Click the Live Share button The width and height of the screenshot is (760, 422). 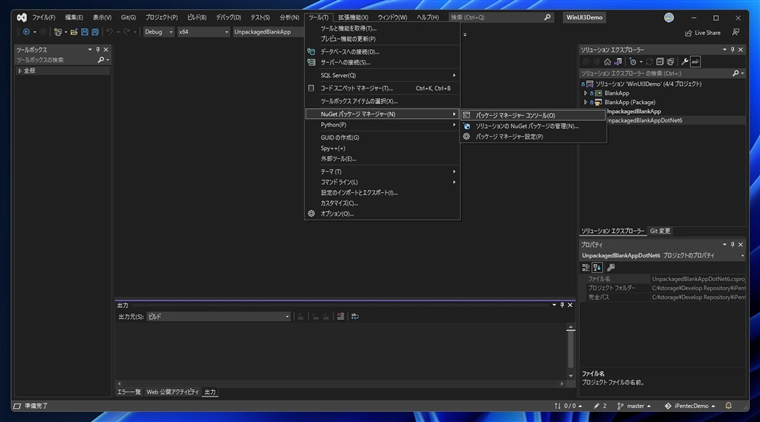(x=702, y=32)
